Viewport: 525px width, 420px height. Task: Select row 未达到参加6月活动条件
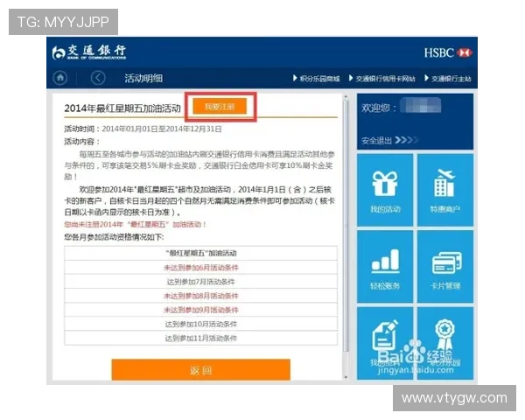click(201, 268)
